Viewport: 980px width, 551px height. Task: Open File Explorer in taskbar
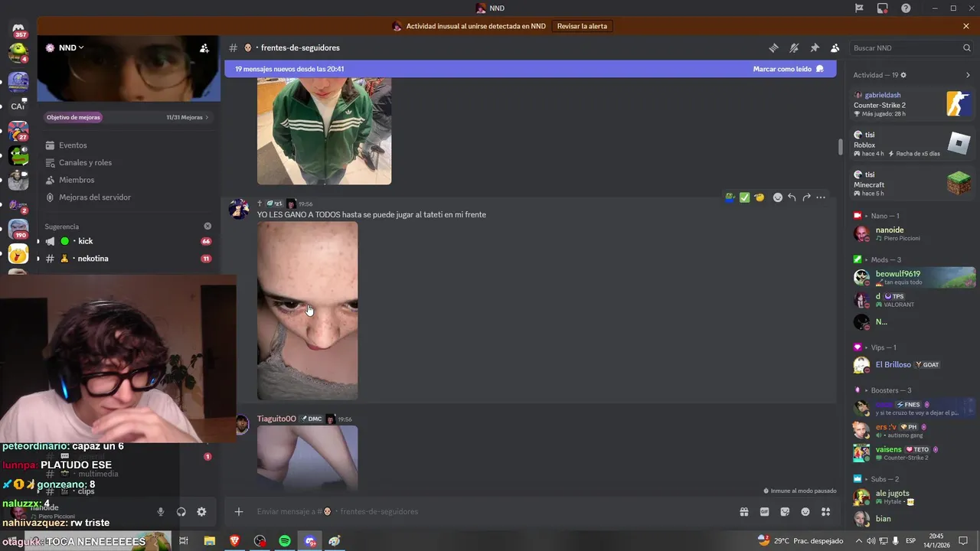click(x=209, y=541)
